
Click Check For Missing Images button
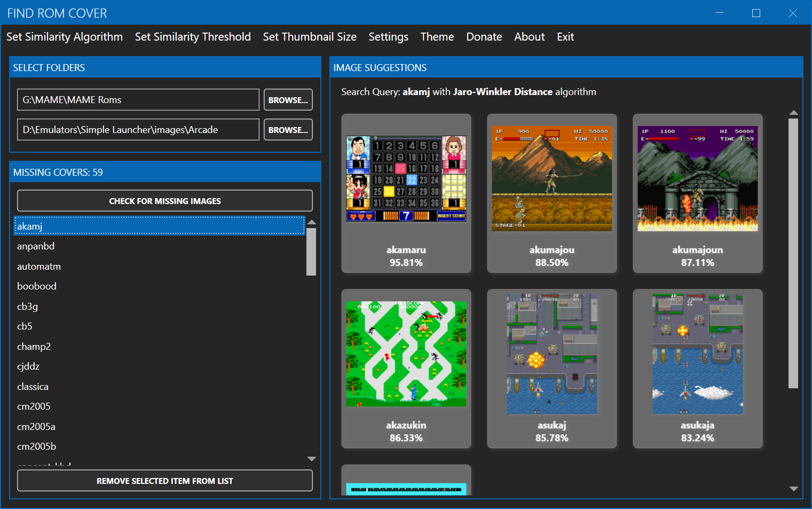coord(165,201)
